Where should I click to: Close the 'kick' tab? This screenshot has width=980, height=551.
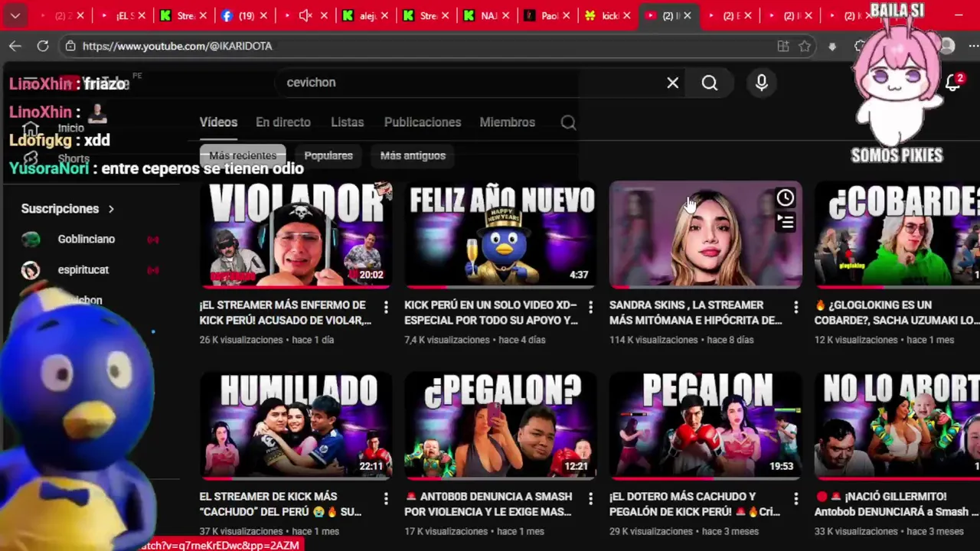(627, 15)
